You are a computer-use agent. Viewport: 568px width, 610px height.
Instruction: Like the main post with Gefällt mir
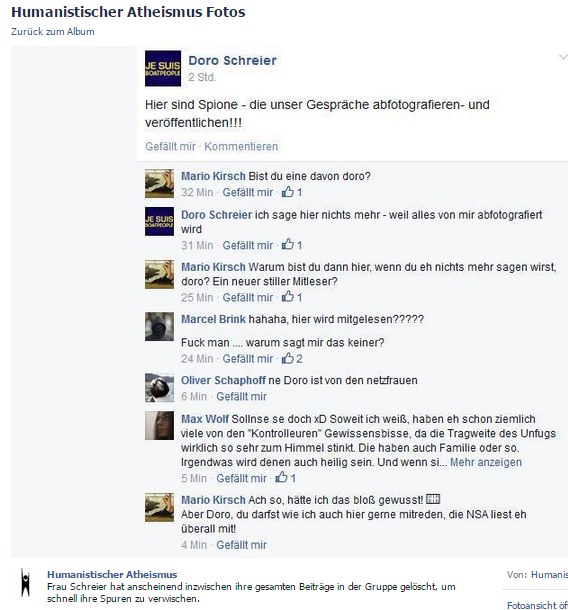point(170,147)
